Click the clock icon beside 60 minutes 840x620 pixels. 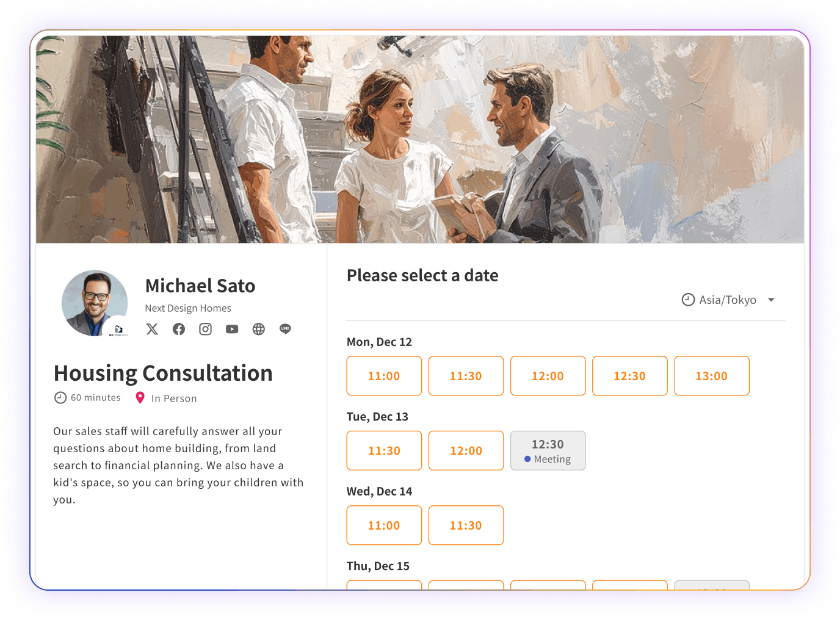pyautogui.click(x=60, y=397)
